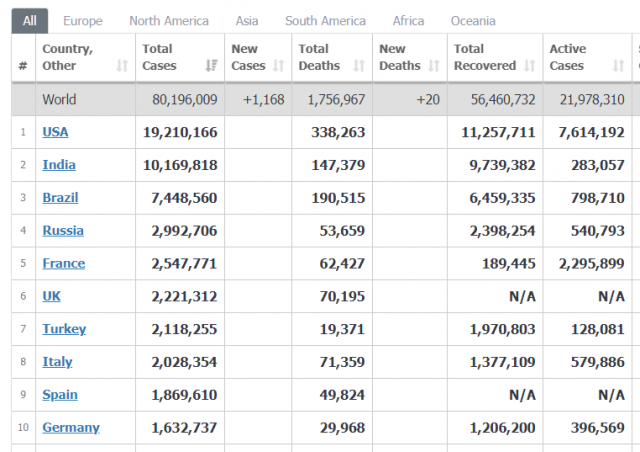Select World new cases +1,168
This screenshot has width=640, height=452.
(x=264, y=99)
